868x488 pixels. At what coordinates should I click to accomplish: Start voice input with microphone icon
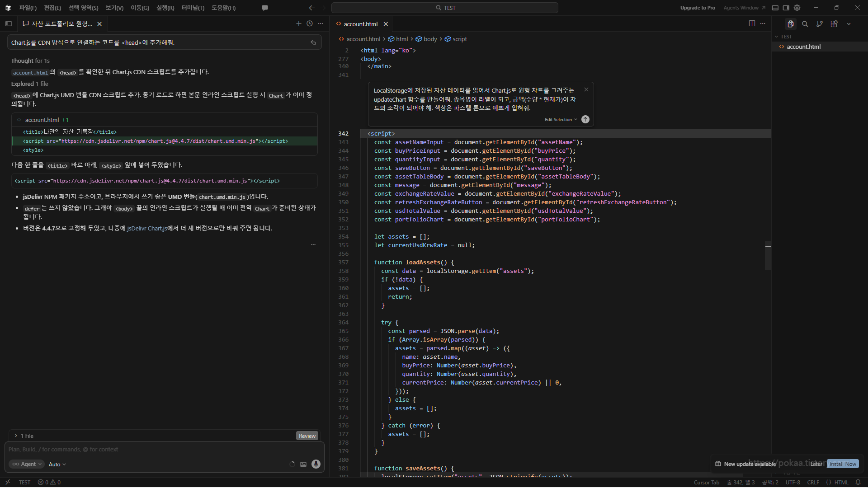click(x=316, y=464)
